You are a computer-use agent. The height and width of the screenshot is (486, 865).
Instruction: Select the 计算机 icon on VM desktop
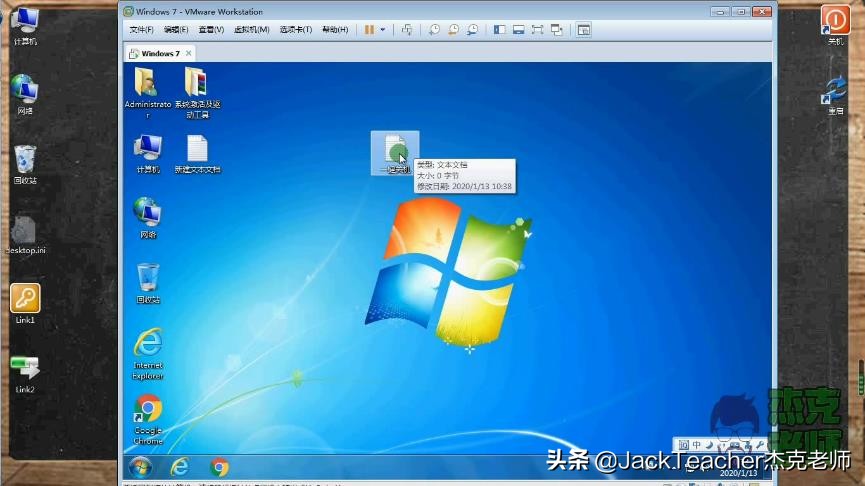click(x=148, y=154)
